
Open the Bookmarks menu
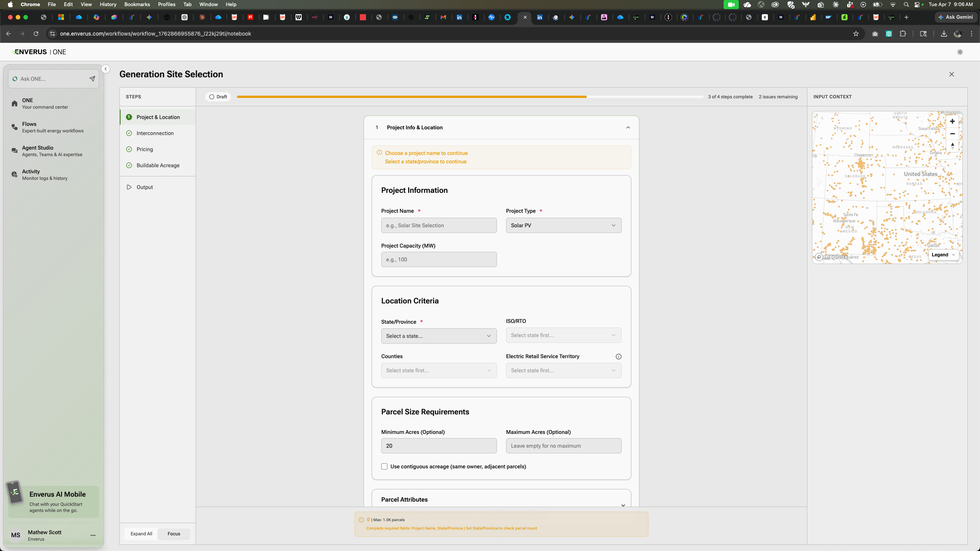(x=137, y=4)
